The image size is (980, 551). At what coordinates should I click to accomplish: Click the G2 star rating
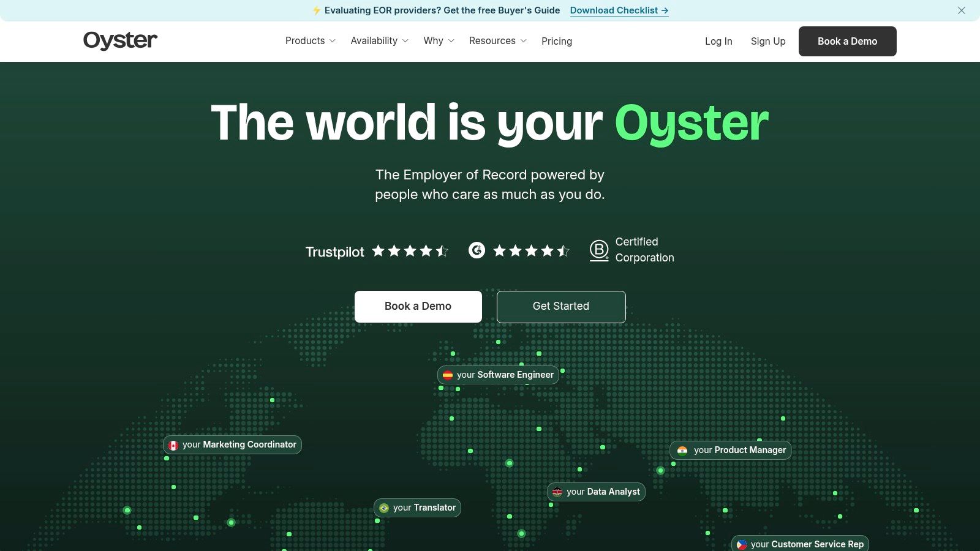(532, 251)
